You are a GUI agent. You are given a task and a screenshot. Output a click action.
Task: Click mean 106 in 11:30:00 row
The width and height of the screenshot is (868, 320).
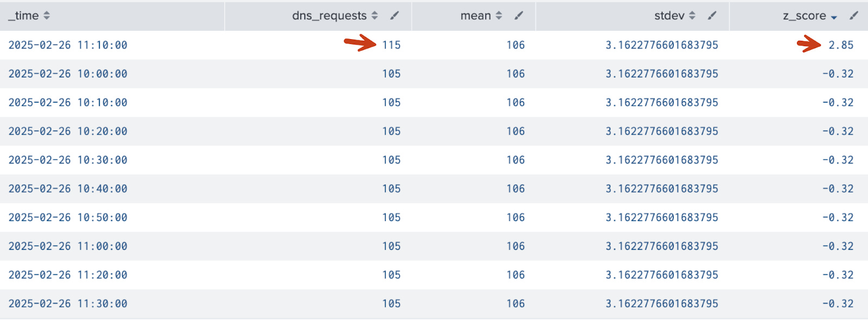pyautogui.click(x=515, y=304)
